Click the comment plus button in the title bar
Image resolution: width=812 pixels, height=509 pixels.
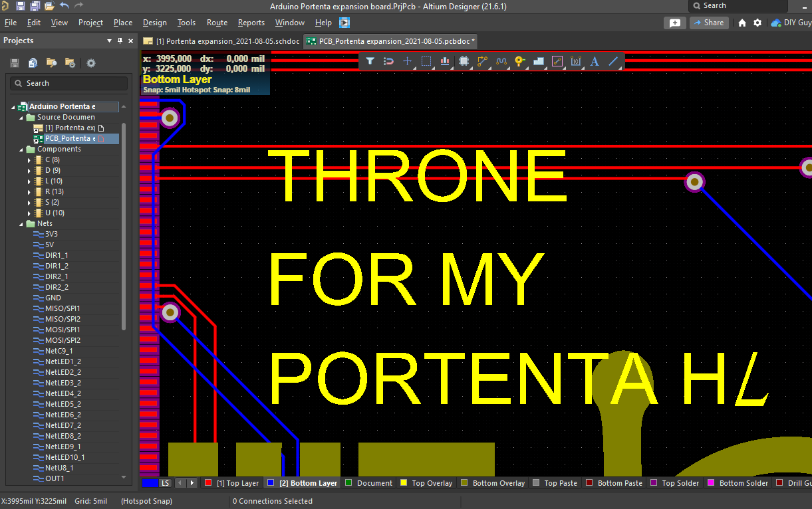click(674, 23)
